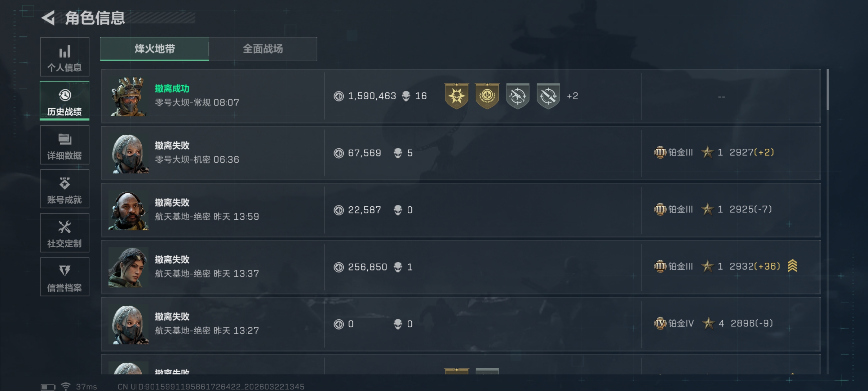Open the 个人信息 sidebar section
Screen dimensions: 868x391
point(64,57)
